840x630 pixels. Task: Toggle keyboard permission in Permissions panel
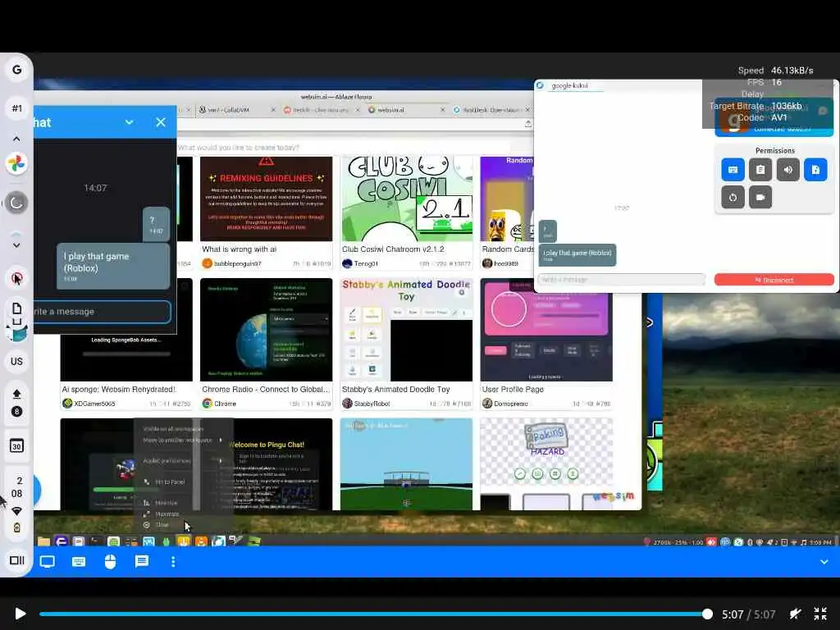pyautogui.click(x=733, y=170)
